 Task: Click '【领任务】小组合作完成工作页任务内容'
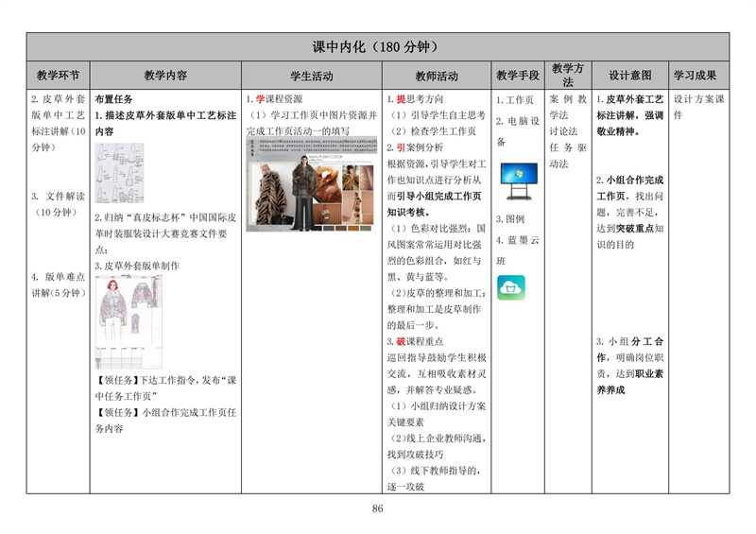tap(165, 421)
